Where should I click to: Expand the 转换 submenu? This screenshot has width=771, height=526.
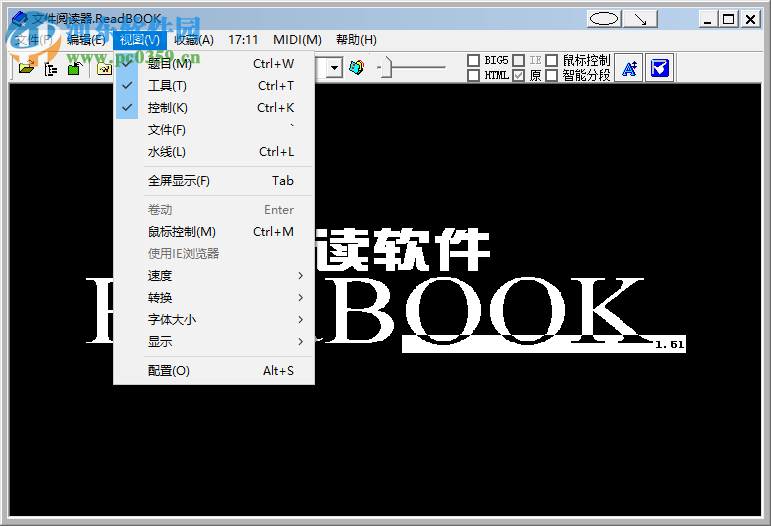click(214, 297)
